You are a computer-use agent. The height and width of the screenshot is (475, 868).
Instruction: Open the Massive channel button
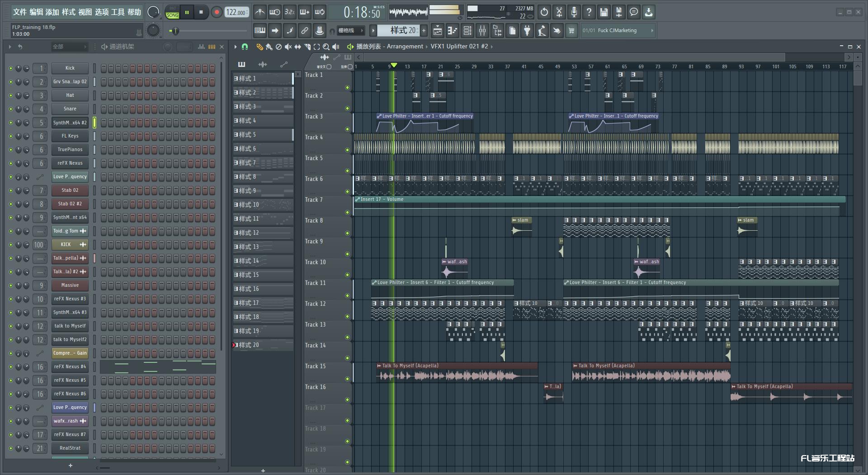(70, 285)
